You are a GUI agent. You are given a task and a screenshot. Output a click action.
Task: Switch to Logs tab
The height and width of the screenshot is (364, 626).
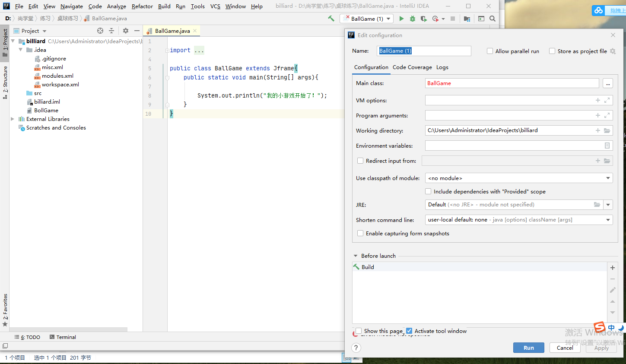point(442,67)
